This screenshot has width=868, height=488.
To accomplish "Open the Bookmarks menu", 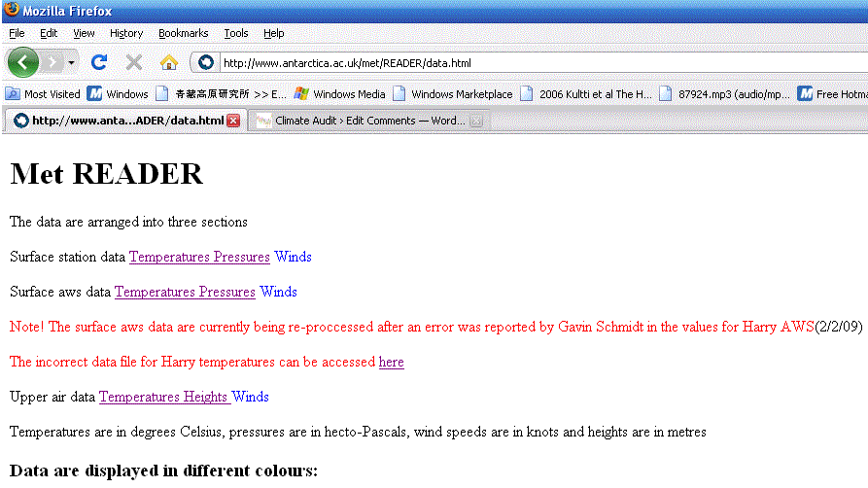I will click(183, 33).
